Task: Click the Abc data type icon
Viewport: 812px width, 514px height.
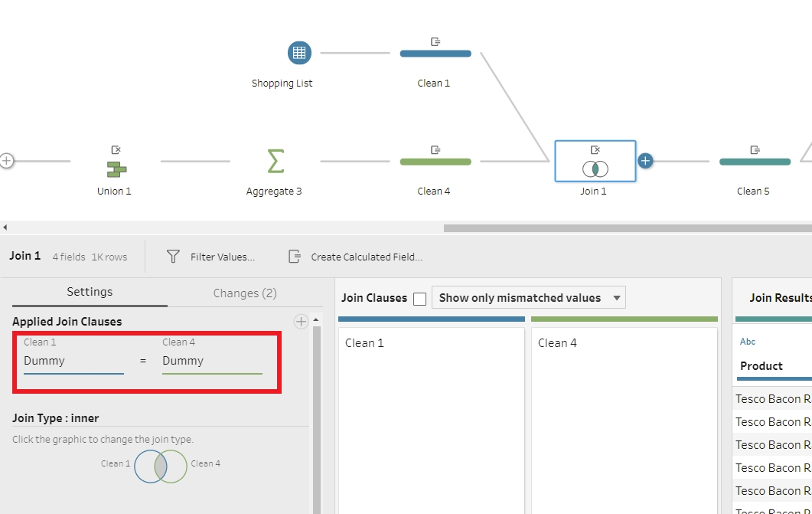Action: coord(748,342)
